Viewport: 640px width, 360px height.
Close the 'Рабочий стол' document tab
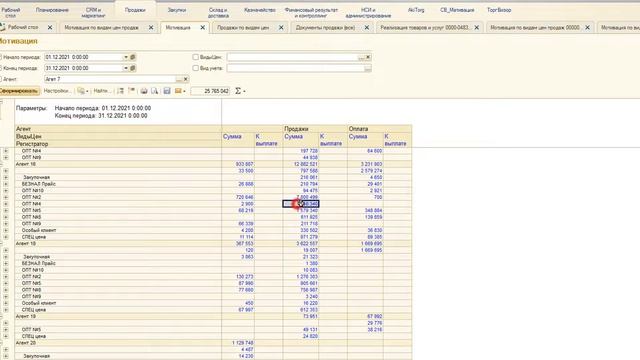point(50,27)
